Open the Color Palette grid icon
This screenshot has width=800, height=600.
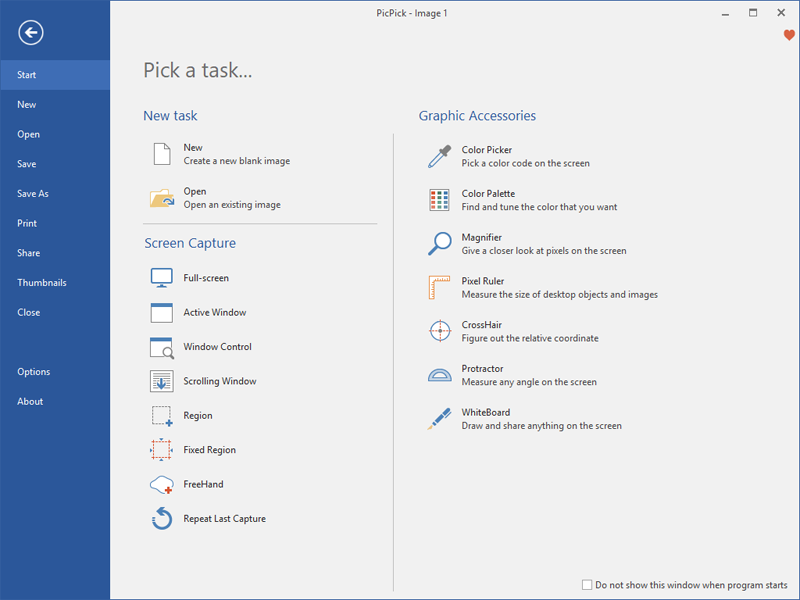(x=440, y=200)
